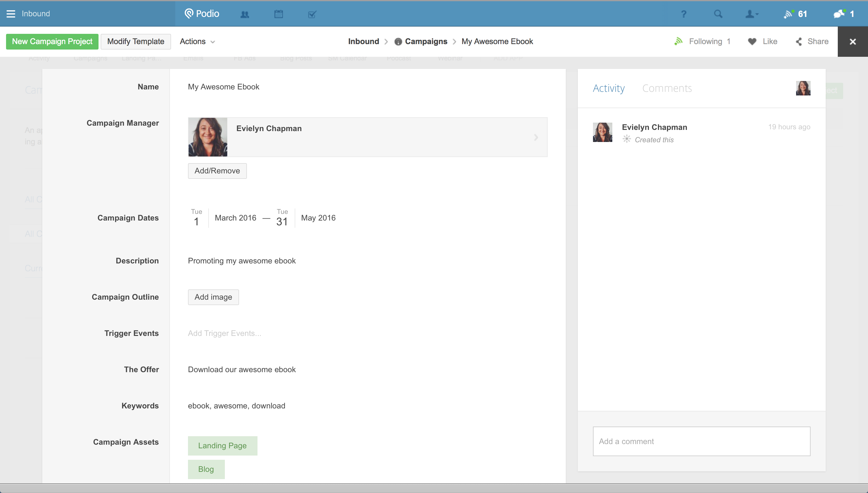The height and width of the screenshot is (493, 868).
Task: Expand the Actions dropdown
Action: (x=197, y=41)
